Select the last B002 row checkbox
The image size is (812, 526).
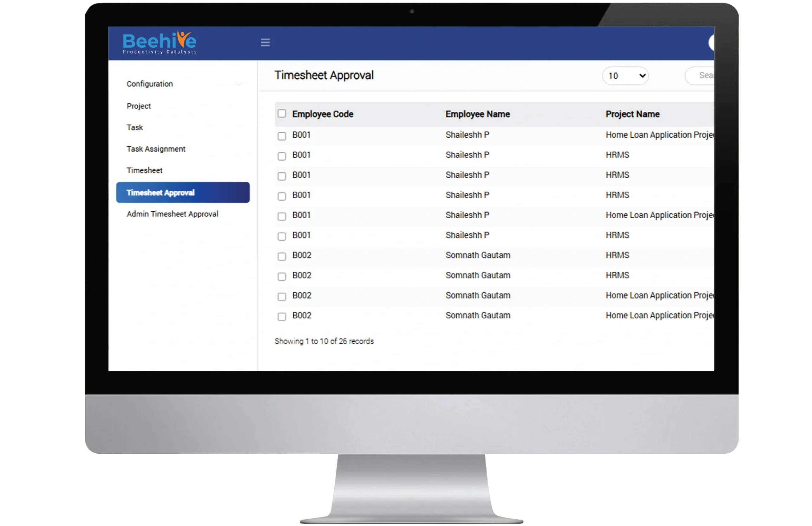tap(282, 317)
